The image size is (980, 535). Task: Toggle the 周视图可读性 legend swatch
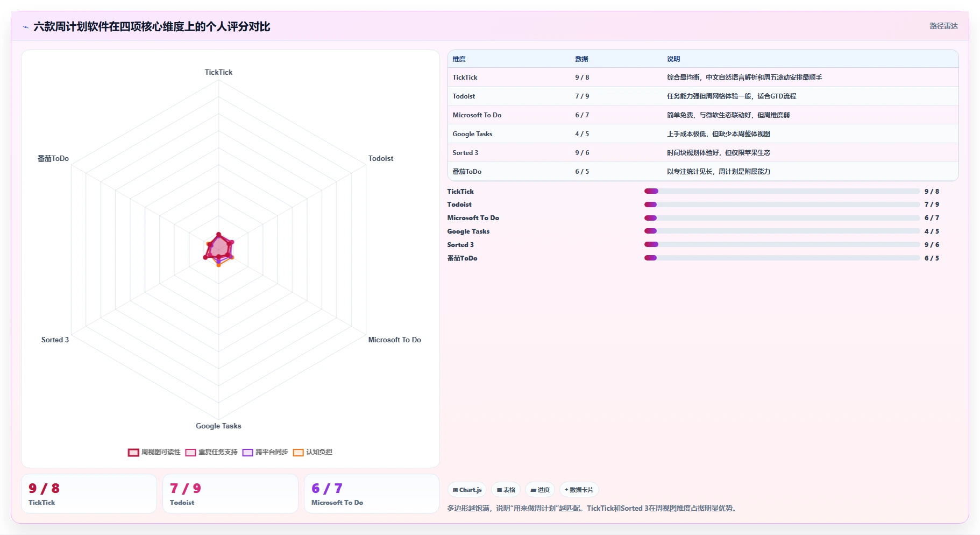pyautogui.click(x=133, y=453)
